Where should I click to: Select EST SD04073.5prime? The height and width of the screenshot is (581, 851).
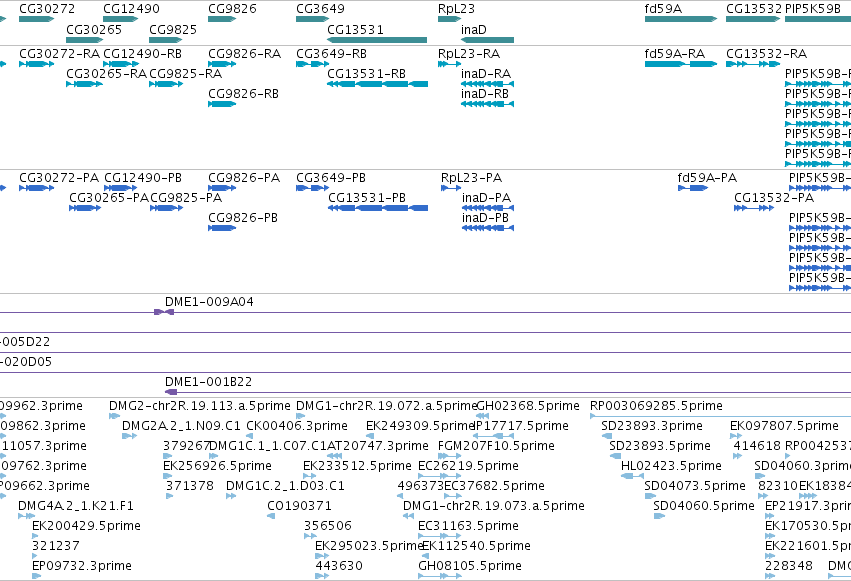(x=650, y=496)
